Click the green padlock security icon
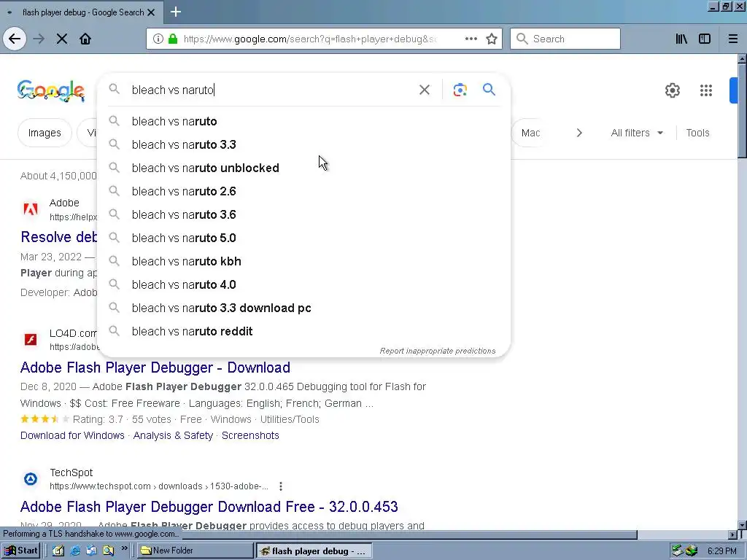Screen dimensions: 747x560 pos(173,39)
